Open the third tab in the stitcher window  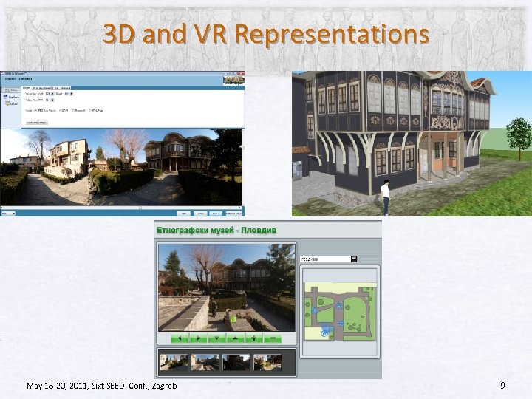pyautogui.click(x=61, y=88)
